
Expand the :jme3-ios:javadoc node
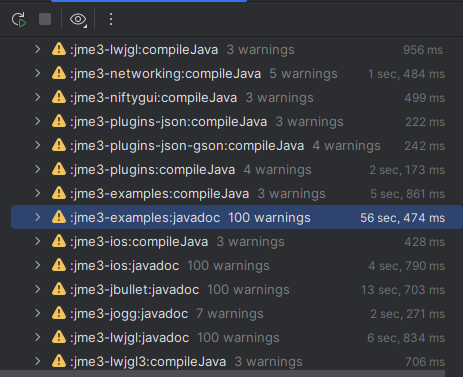tap(38, 266)
